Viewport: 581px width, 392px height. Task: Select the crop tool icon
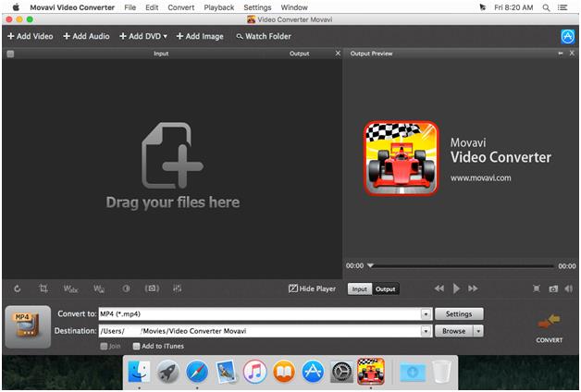pyautogui.click(x=43, y=288)
